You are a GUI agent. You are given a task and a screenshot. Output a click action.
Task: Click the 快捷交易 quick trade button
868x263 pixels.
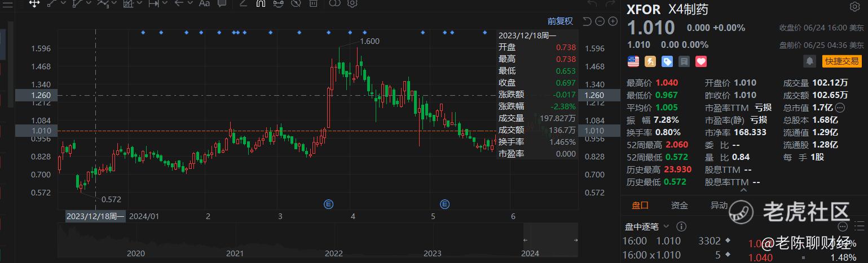click(843, 61)
